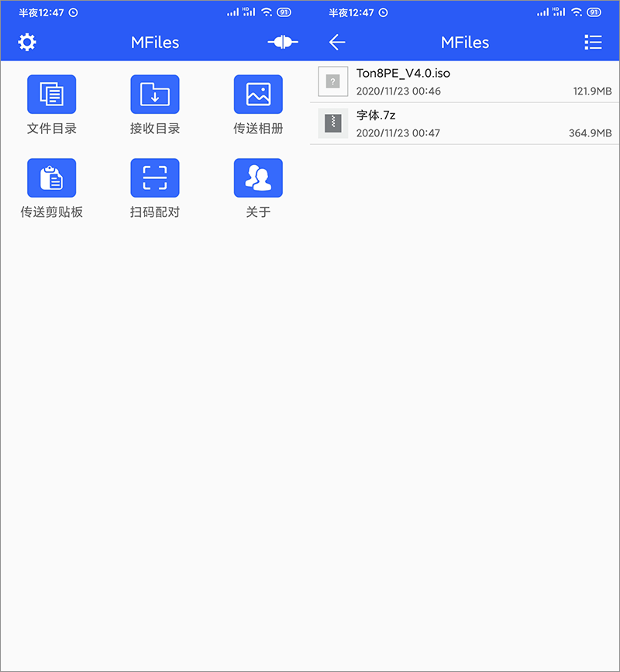
Task: Open the 传送剪贴板 transfer clipboard icon
Action: coord(51,177)
